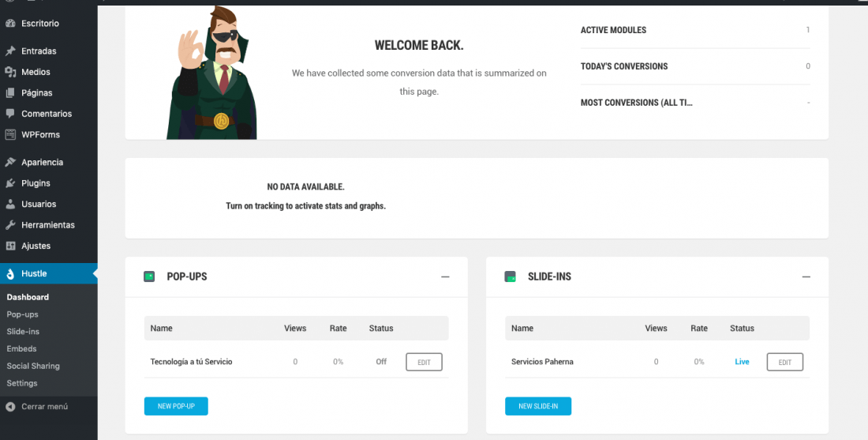Create a new pop-up
Viewport: 868px width, 440px height.
[176, 406]
